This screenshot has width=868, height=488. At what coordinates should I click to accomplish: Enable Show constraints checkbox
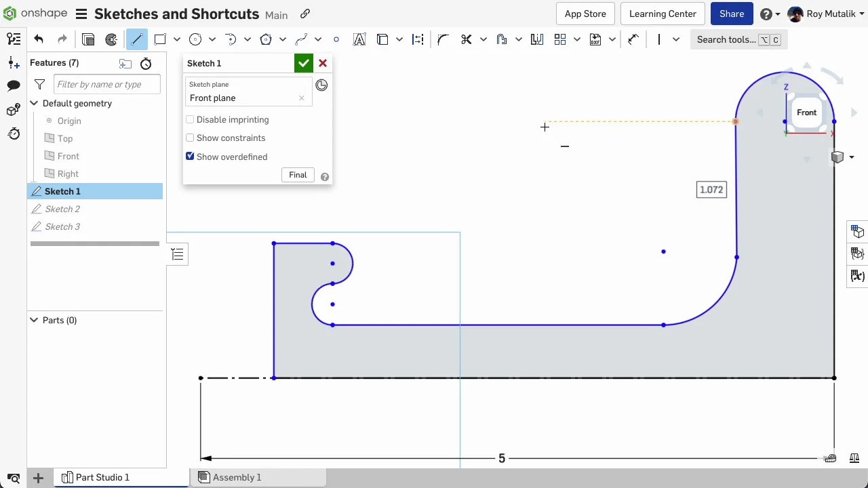(190, 138)
